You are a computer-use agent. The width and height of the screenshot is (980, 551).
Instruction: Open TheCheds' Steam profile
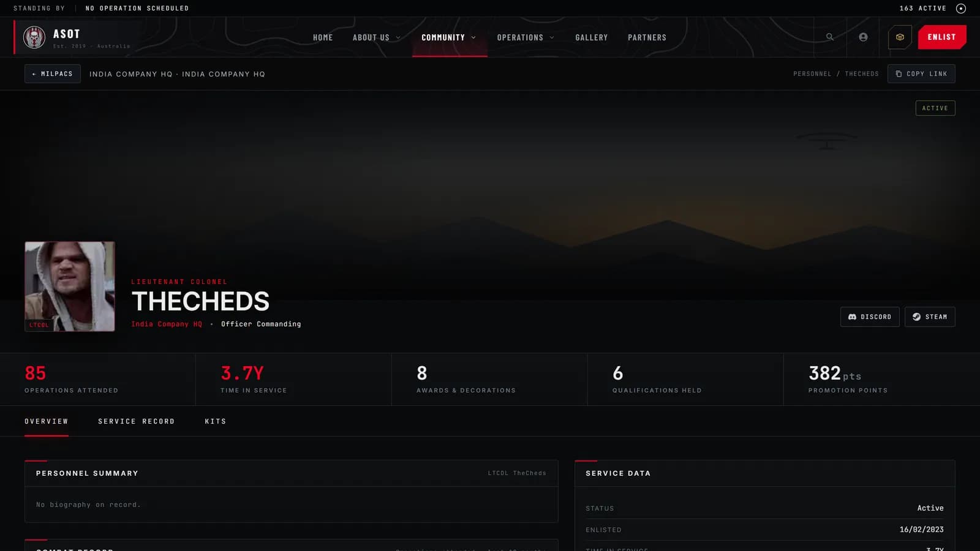930,317
